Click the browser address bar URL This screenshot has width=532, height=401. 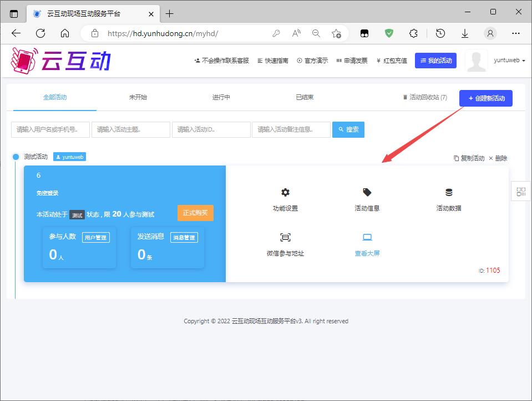(x=163, y=33)
